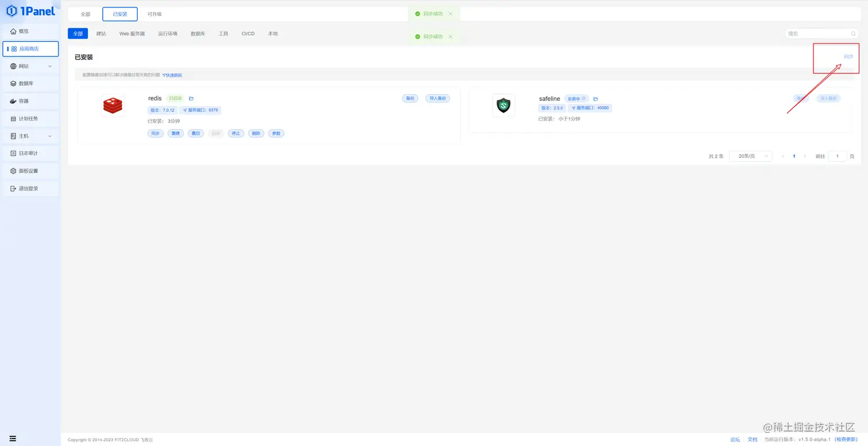Click the search magnifier icon
This screenshot has width=868, height=446.
coord(853,34)
